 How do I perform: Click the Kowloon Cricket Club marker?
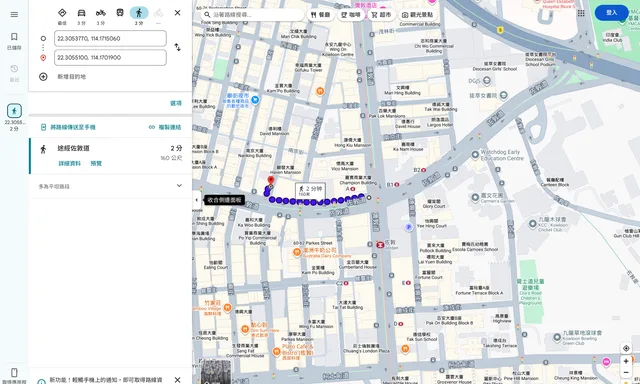point(533,224)
